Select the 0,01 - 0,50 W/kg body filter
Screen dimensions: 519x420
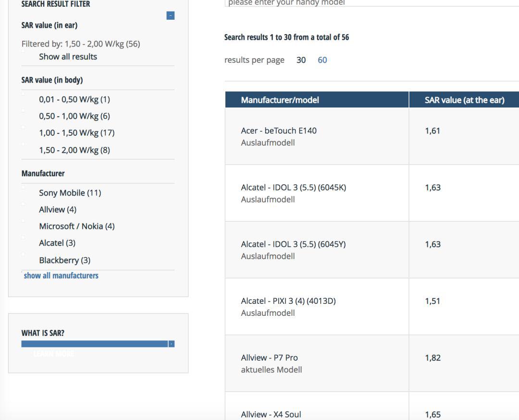pyautogui.click(x=74, y=100)
